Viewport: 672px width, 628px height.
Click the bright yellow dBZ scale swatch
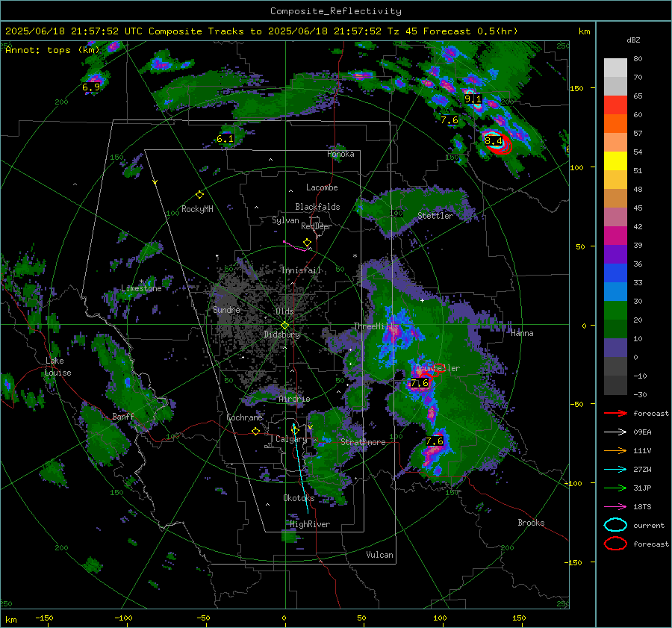click(615, 161)
